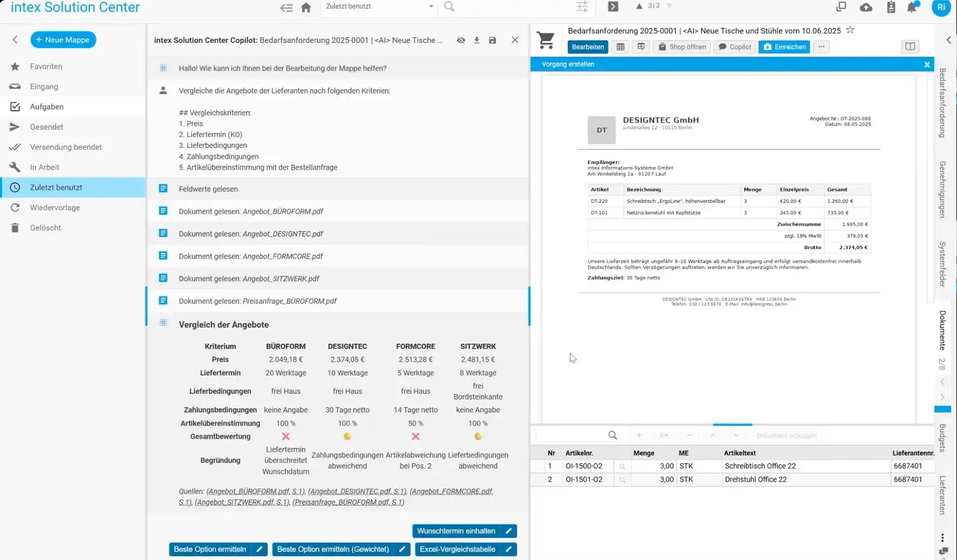Check the checkbox for Drehstuhl Office 22 row

click(539, 479)
